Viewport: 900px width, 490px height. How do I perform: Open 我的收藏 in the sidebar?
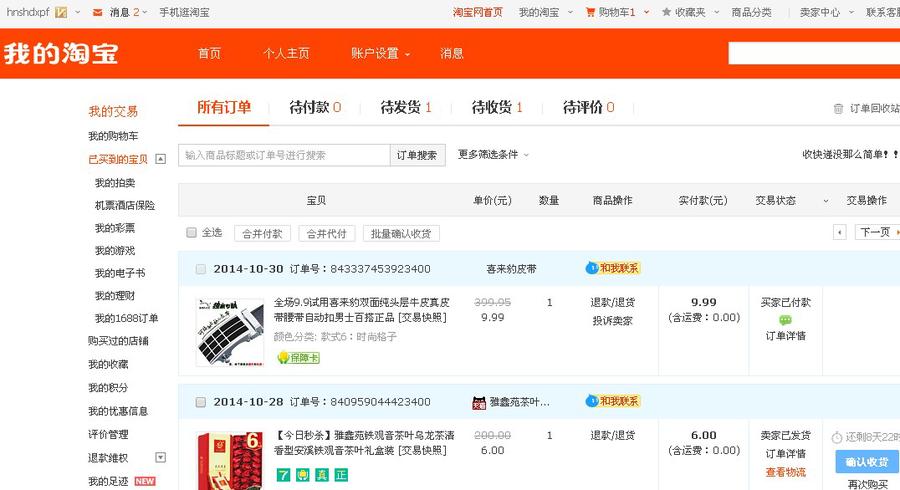pyautogui.click(x=108, y=364)
